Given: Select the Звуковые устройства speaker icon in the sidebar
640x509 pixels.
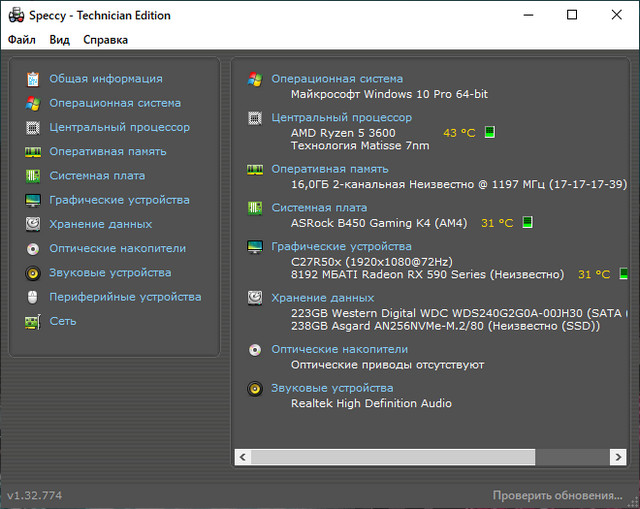Looking at the screenshot, I should coord(33,273).
